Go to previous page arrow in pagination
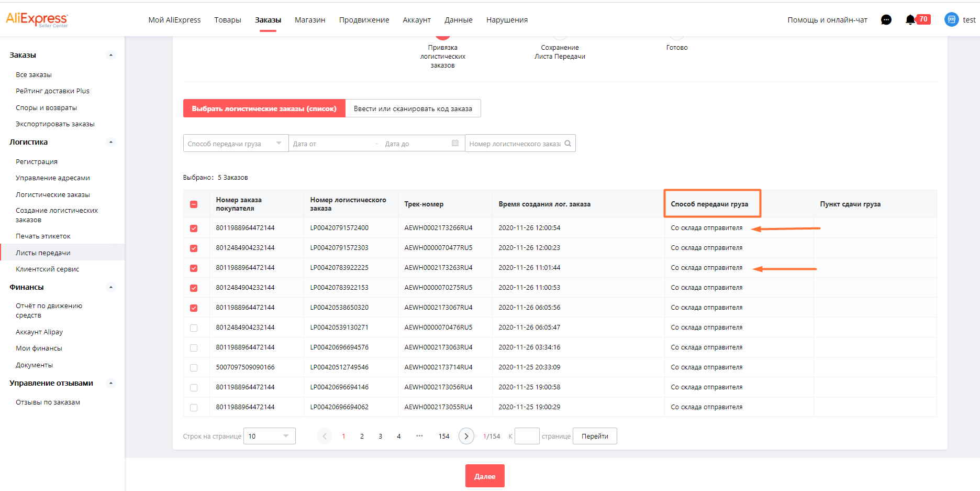 click(x=325, y=436)
